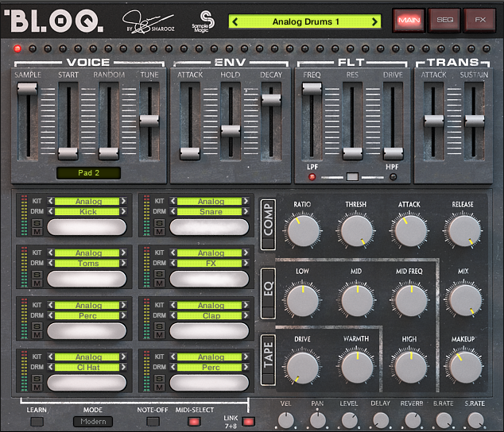Solo the FX drum pad
Image resolution: width=504 pixels, height=432 pixels.
click(160, 274)
